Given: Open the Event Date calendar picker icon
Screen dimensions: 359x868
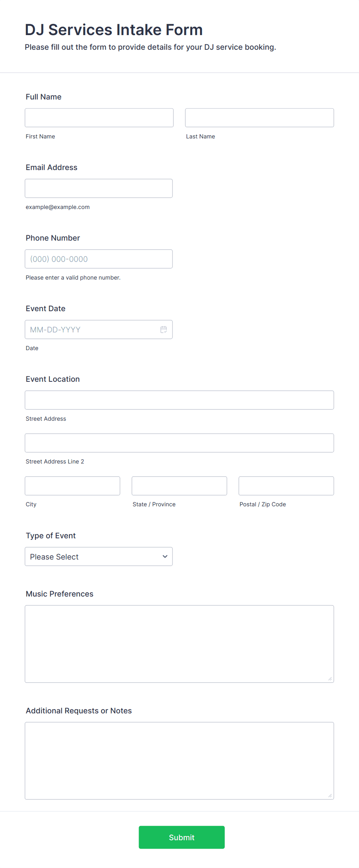Looking at the screenshot, I should click(x=164, y=330).
